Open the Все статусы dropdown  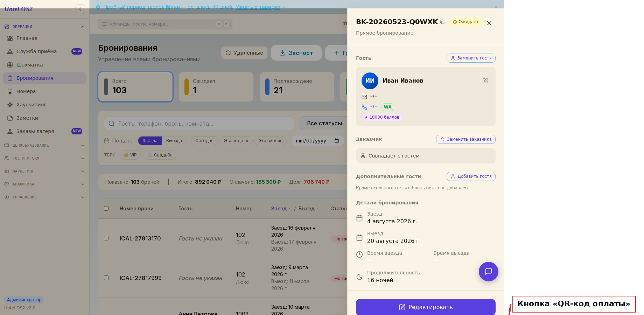click(x=324, y=124)
